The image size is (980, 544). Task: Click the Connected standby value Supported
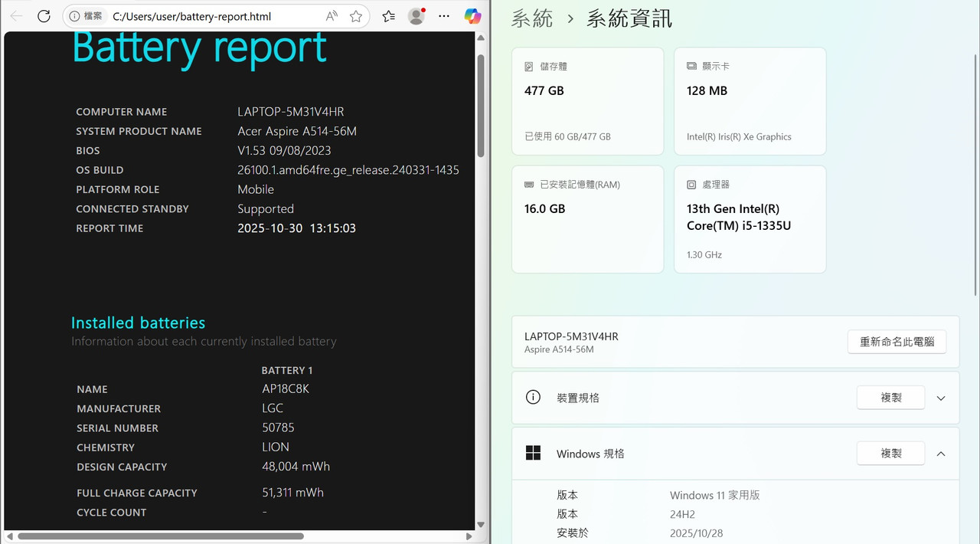click(x=266, y=209)
